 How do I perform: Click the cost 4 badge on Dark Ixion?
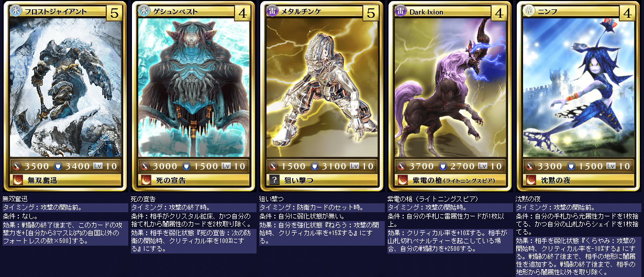[499, 13]
